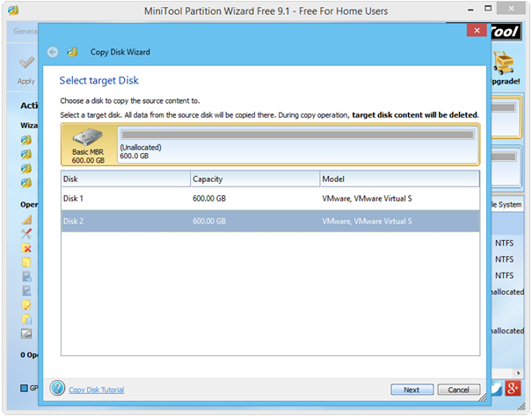This screenshot has width=532, height=416.
Task: Click the first wizard icon in the sidebar
Action: [x=26, y=140]
